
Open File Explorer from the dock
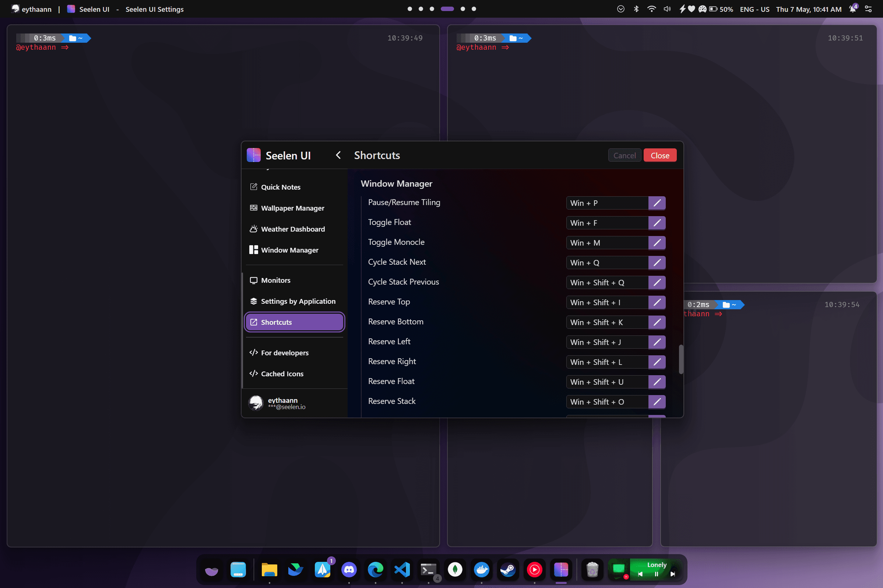[x=269, y=570]
